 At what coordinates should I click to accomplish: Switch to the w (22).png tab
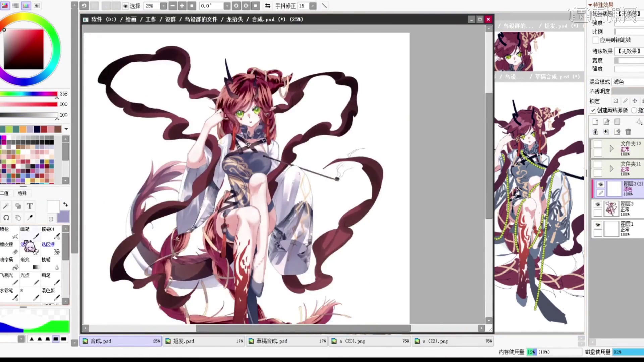coord(453,341)
